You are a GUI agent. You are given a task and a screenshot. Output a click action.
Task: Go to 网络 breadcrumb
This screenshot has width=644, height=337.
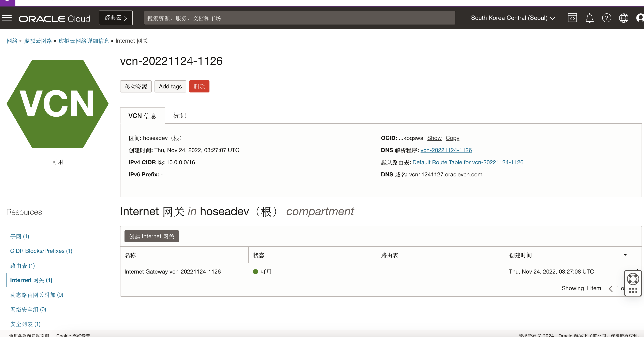point(12,41)
